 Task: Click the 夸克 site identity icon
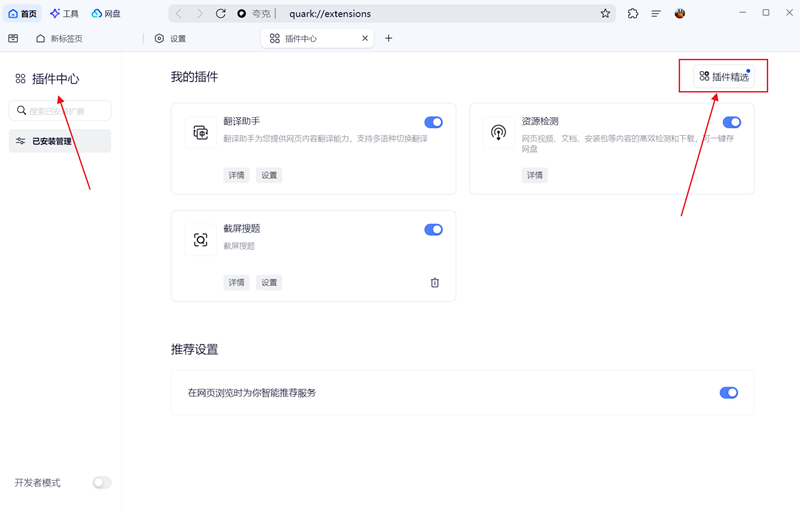point(242,14)
